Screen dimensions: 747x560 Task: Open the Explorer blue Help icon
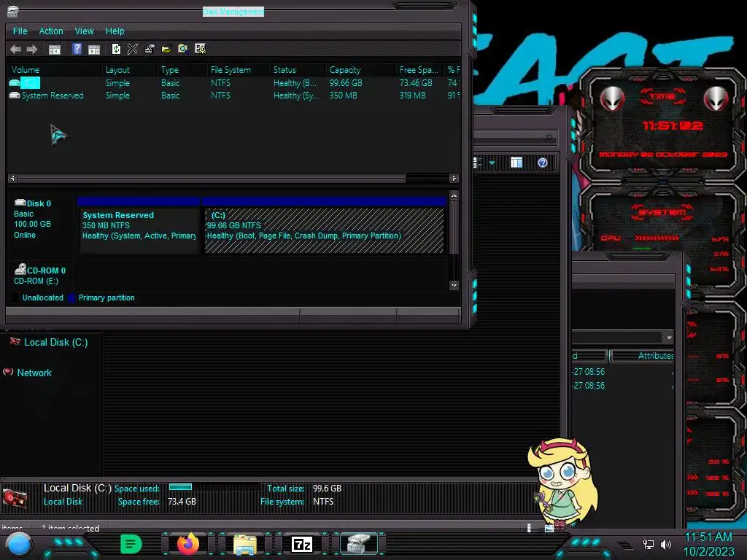point(543,163)
